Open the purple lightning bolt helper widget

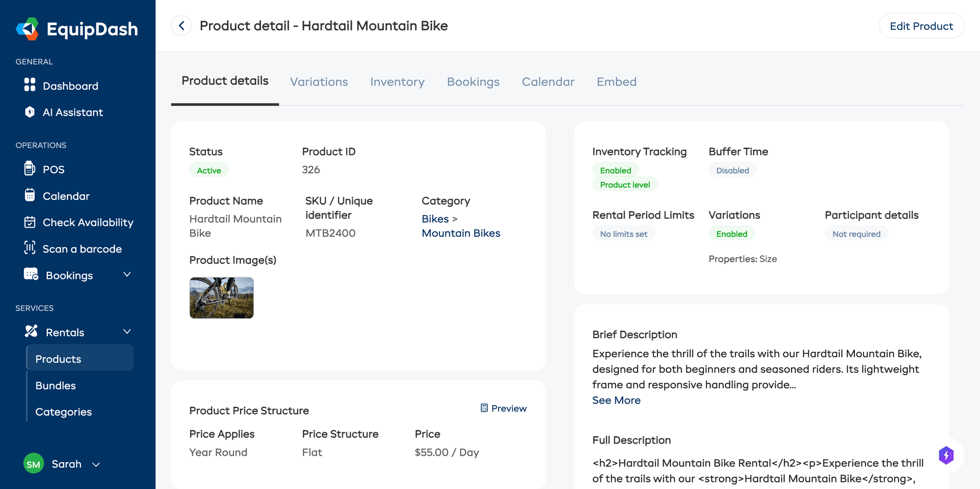[946, 455]
